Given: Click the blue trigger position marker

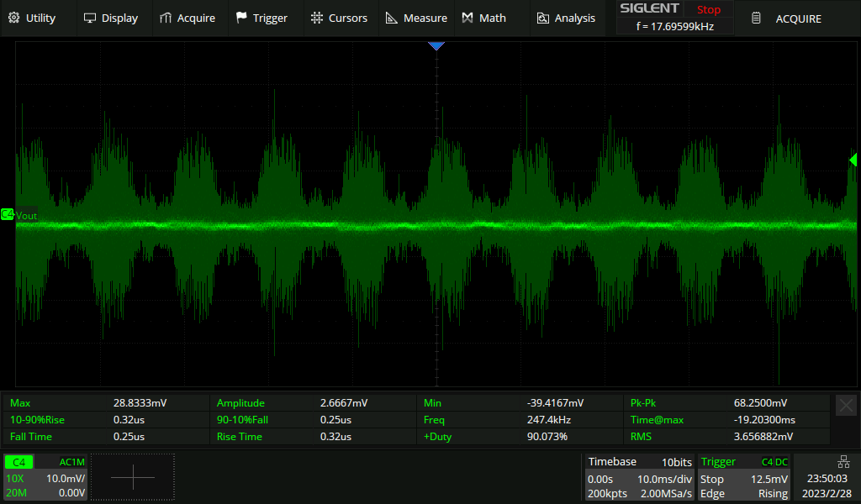Looking at the screenshot, I should [x=436, y=46].
